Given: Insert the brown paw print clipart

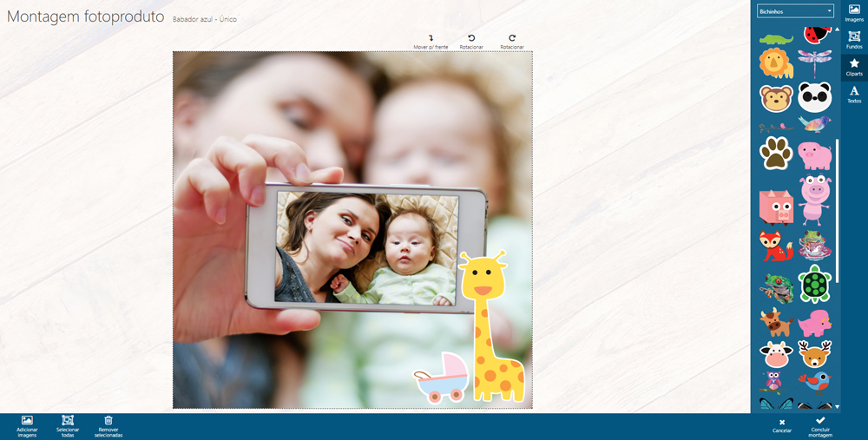Looking at the screenshot, I should pyautogui.click(x=775, y=154).
